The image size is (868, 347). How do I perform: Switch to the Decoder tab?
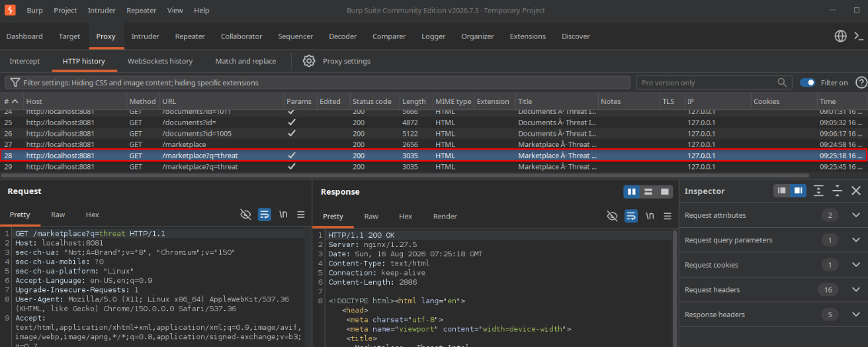343,36
